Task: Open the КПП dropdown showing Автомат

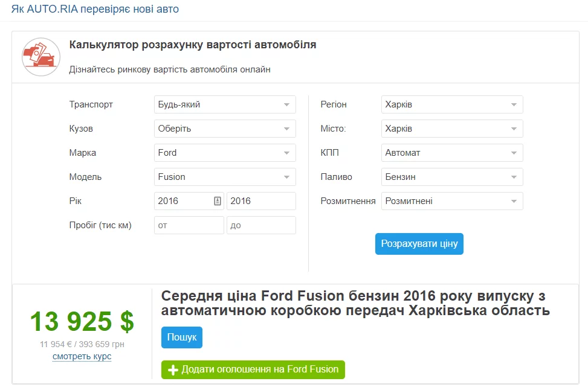Action: click(452, 153)
